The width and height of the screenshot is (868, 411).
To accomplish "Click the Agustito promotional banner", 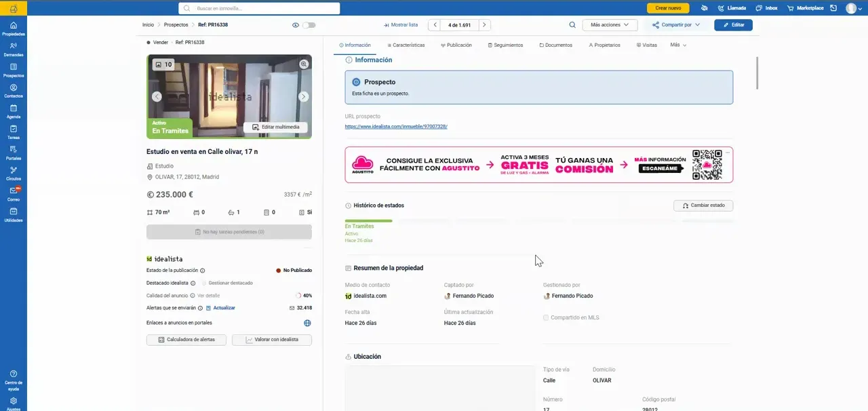I will tap(538, 165).
